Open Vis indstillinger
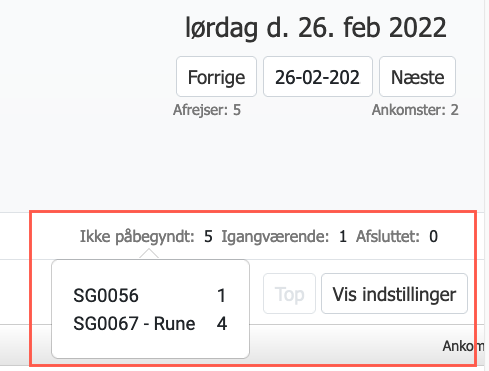Screen dimensions: 489x371 394,294
